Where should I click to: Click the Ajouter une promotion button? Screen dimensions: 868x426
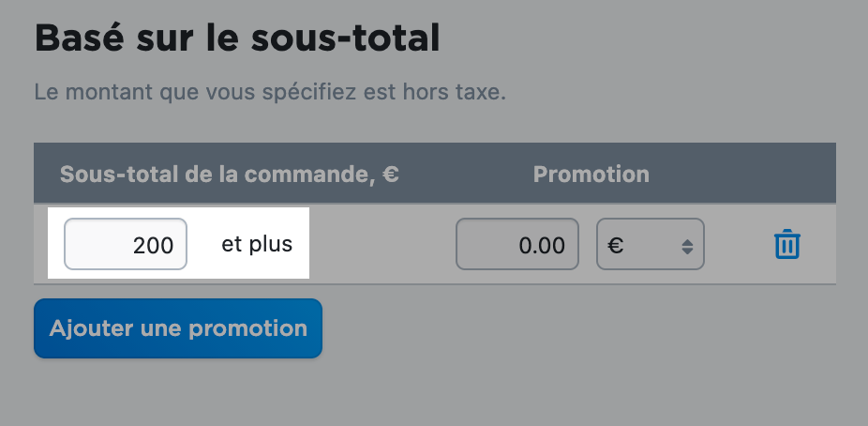(178, 328)
